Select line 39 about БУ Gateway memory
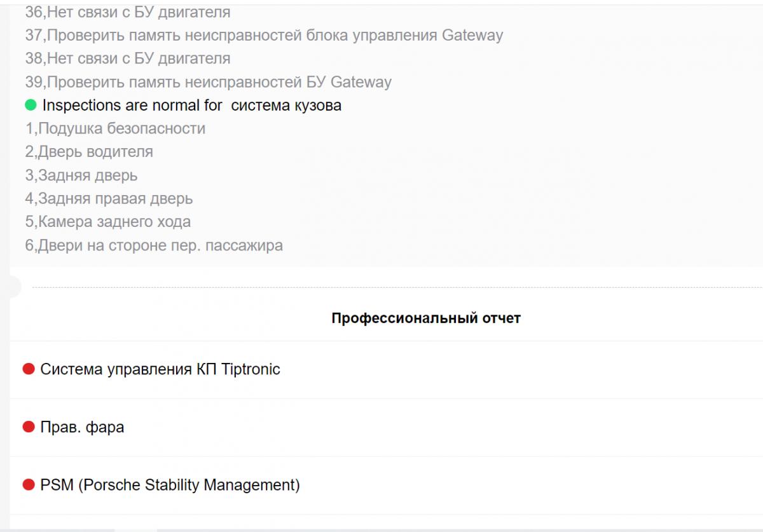The height and width of the screenshot is (532, 763). click(209, 82)
